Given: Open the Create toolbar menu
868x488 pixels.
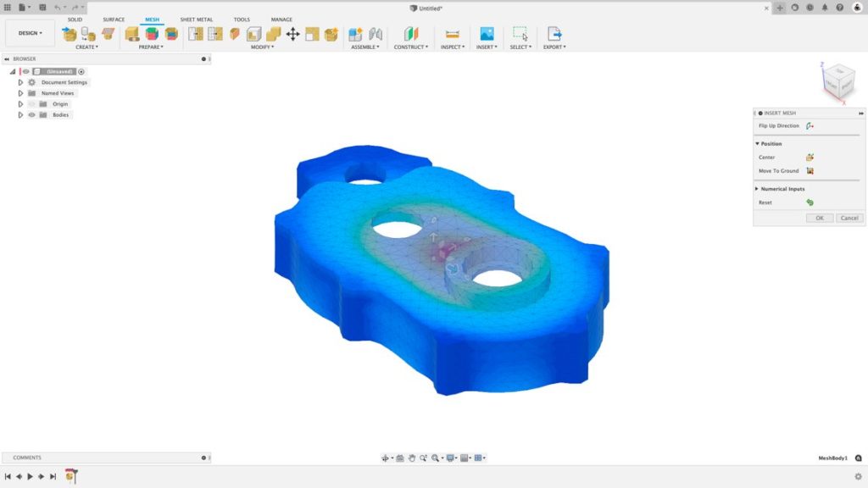Looking at the screenshot, I should (x=86, y=47).
